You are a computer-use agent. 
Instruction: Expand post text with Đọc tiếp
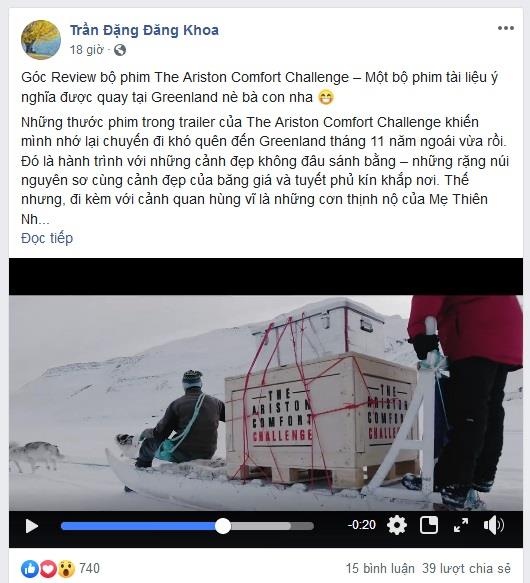(x=47, y=238)
